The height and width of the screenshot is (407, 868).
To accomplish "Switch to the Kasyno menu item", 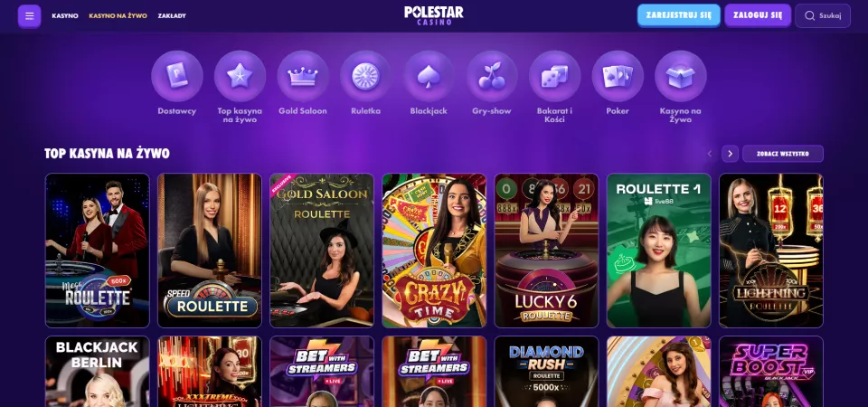I will tap(65, 16).
